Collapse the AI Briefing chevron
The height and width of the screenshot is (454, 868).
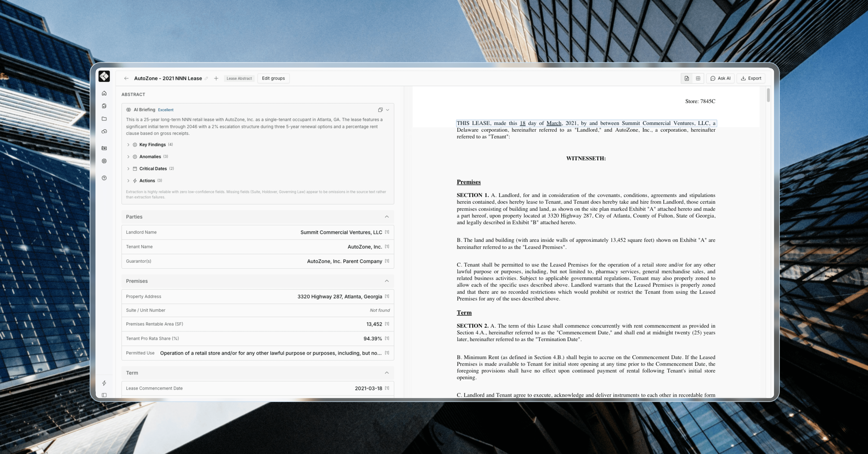click(387, 110)
